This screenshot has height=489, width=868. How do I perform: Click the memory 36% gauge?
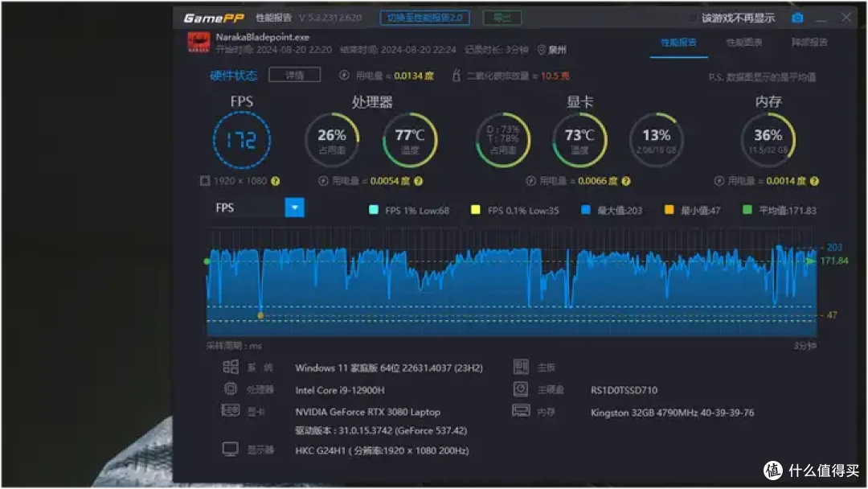pyautogui.click(x=768, y=140)
